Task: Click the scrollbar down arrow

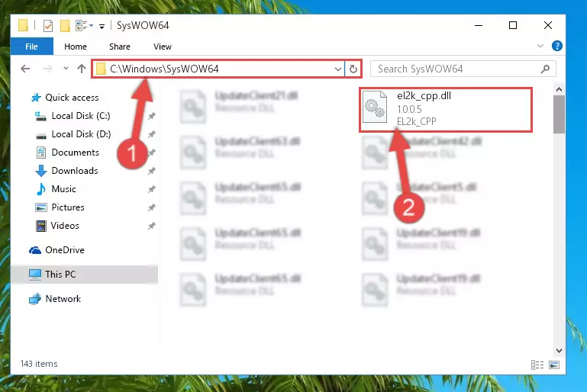Action: pyautogui.click(x=559, y=351)
